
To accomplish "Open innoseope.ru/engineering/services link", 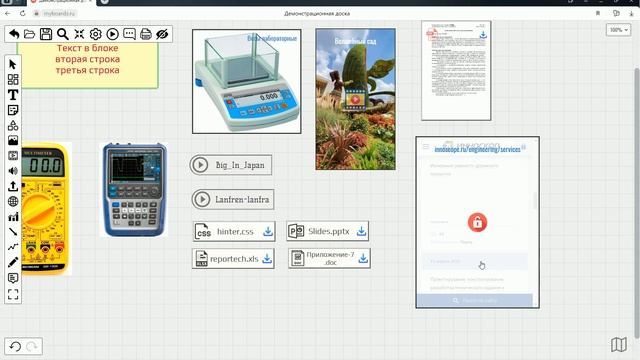I will [x=477, y=149].
